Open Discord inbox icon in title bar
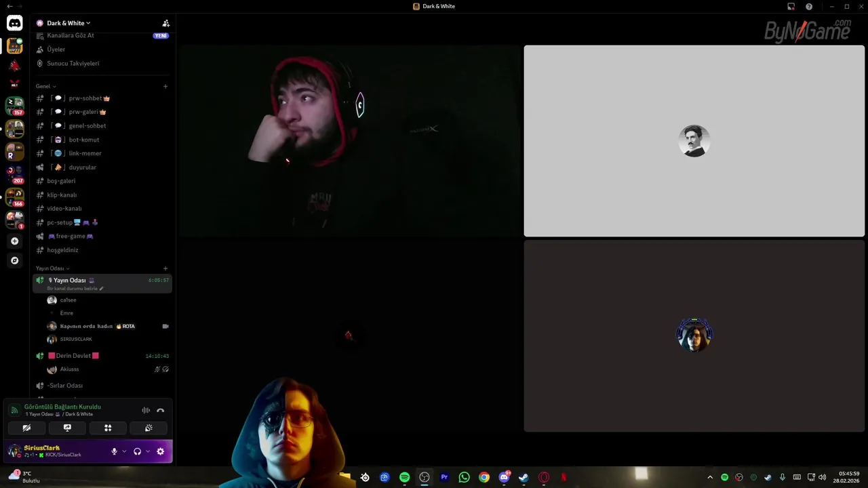The image size is (868, 488). (x=791, y=7)
